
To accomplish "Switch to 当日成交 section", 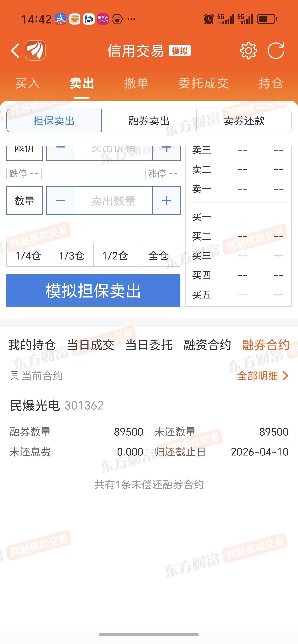I will click(x=91, y=345).
